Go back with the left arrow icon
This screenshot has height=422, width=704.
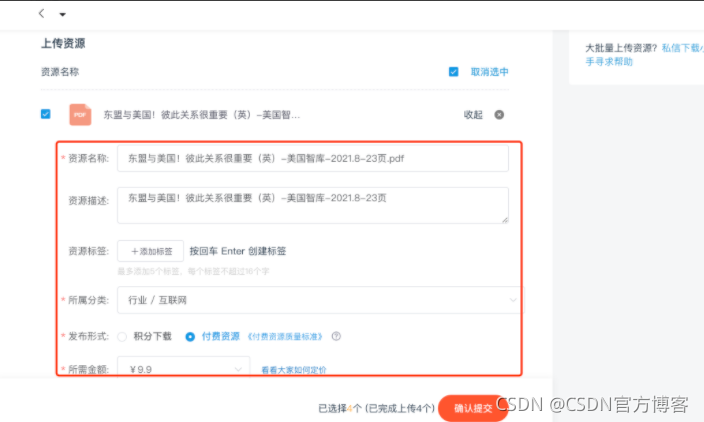(41, 13)
